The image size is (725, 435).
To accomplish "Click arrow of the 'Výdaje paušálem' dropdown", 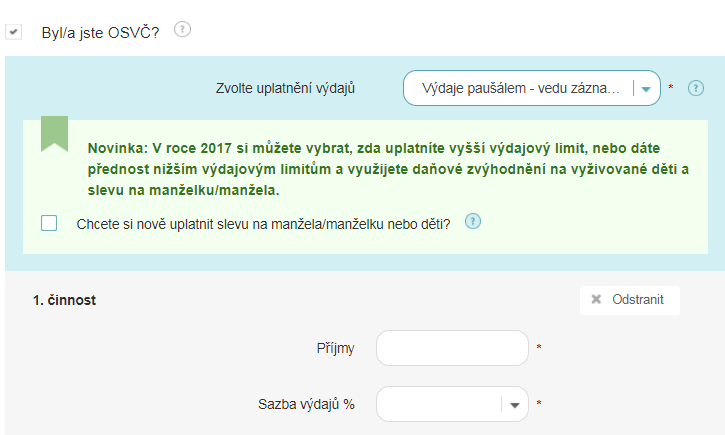I will coord(646,88).
